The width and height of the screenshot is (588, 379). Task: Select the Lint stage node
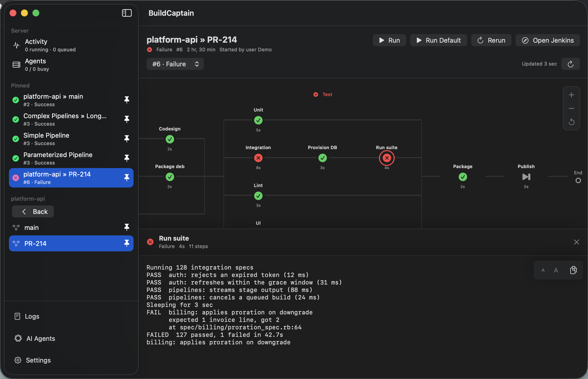258,196
